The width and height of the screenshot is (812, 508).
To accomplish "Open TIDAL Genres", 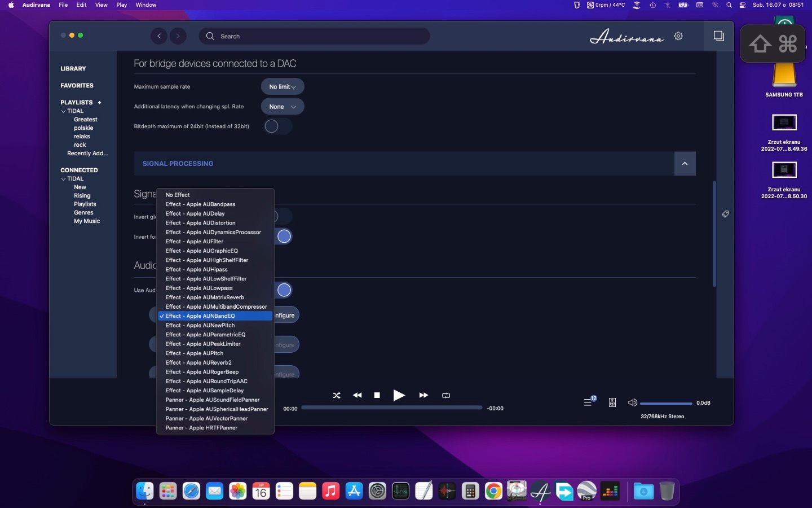I will pos(84,213).
